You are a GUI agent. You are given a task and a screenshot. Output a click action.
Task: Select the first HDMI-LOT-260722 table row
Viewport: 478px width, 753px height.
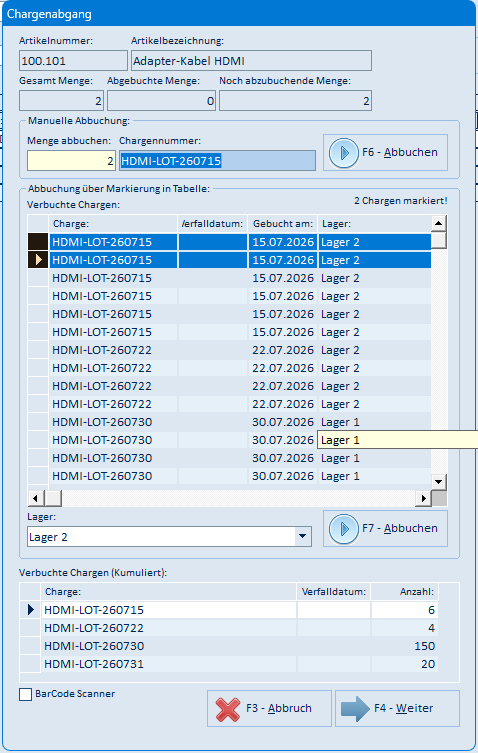(x=230, y=350)
